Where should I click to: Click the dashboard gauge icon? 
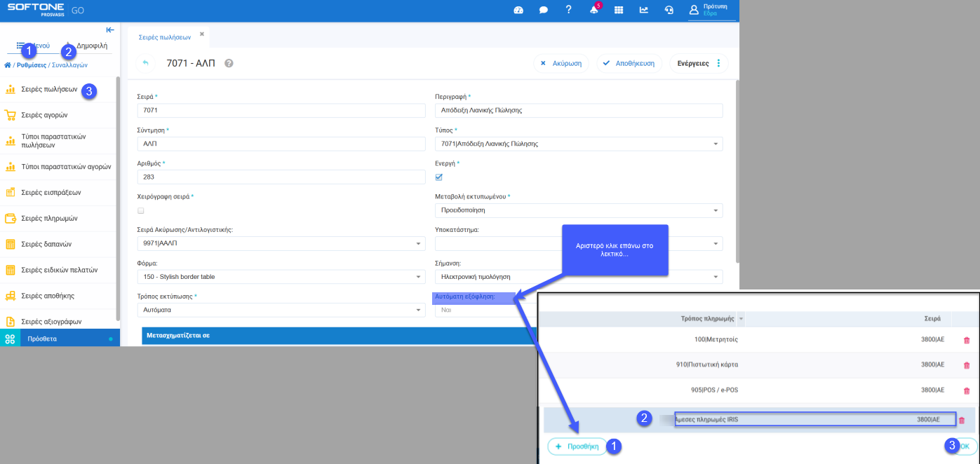(x=518, y=11)
